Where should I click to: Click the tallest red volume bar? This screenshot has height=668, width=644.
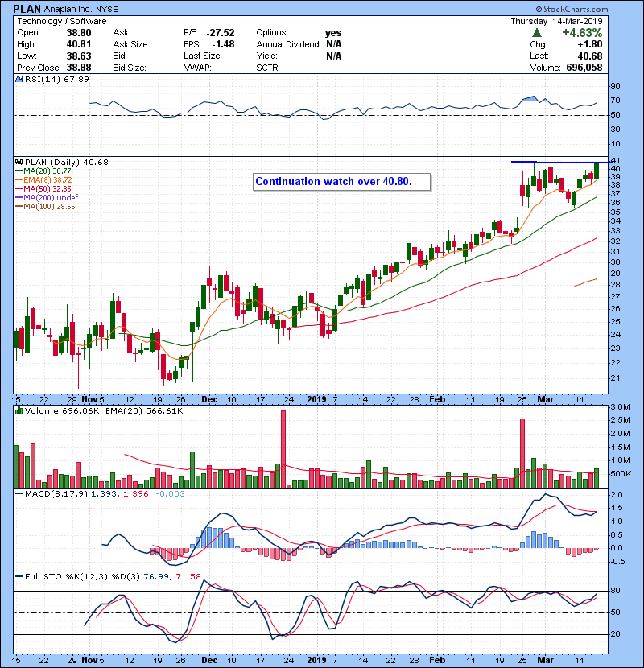pos(283,447)
